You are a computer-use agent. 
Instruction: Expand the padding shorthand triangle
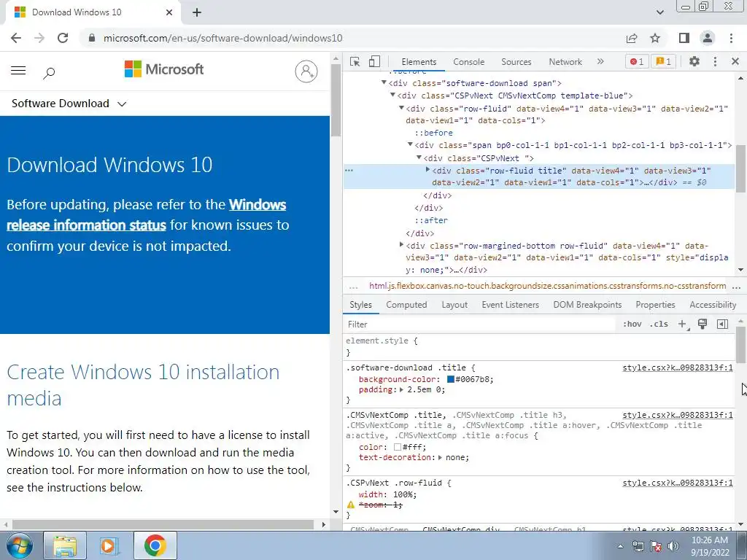click(x=402, y=389)
